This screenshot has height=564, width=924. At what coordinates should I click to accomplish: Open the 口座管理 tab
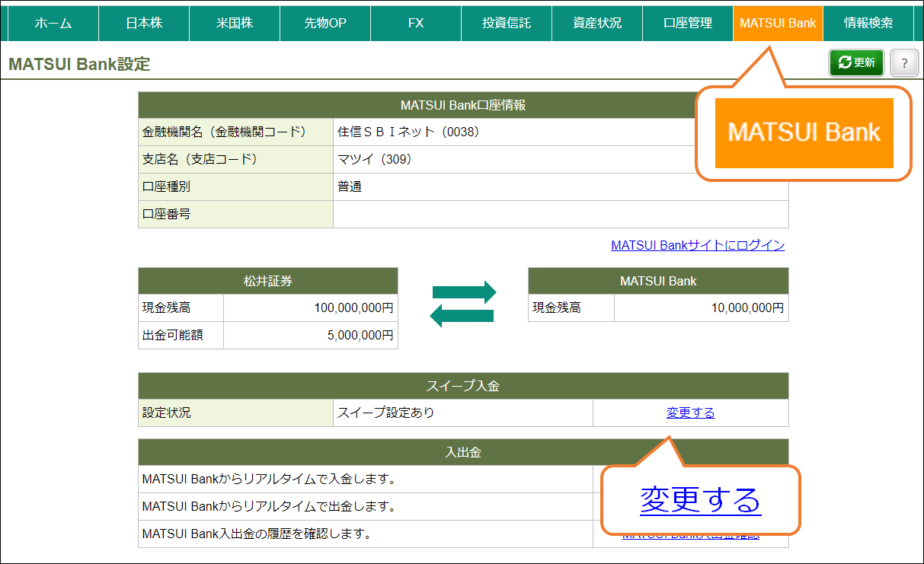(x=688, y=23)
